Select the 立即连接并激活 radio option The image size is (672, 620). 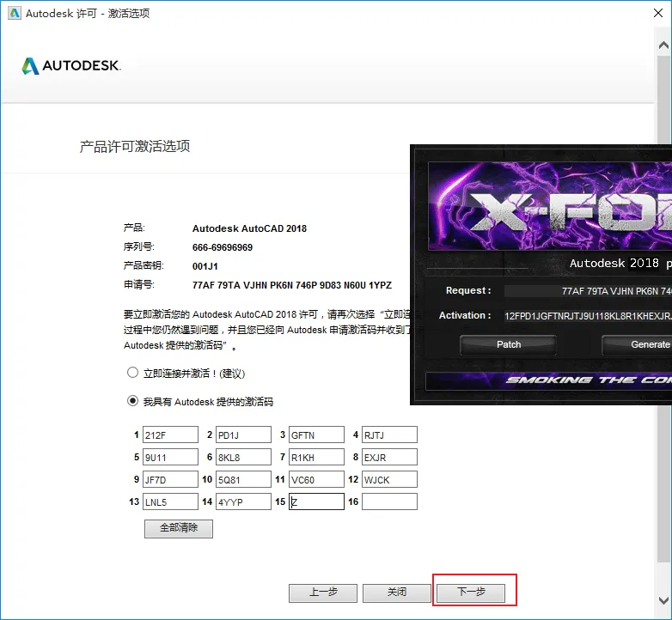tap(132, 373)
